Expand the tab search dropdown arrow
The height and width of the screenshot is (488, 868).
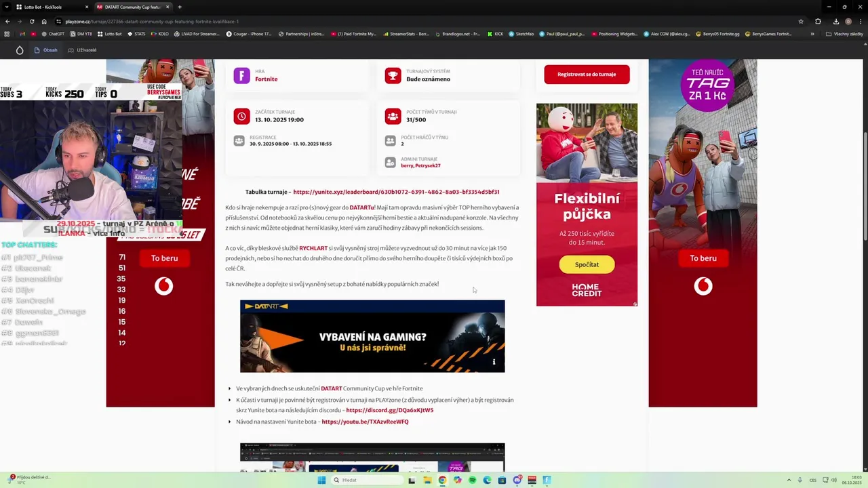[x=7, y=7]
